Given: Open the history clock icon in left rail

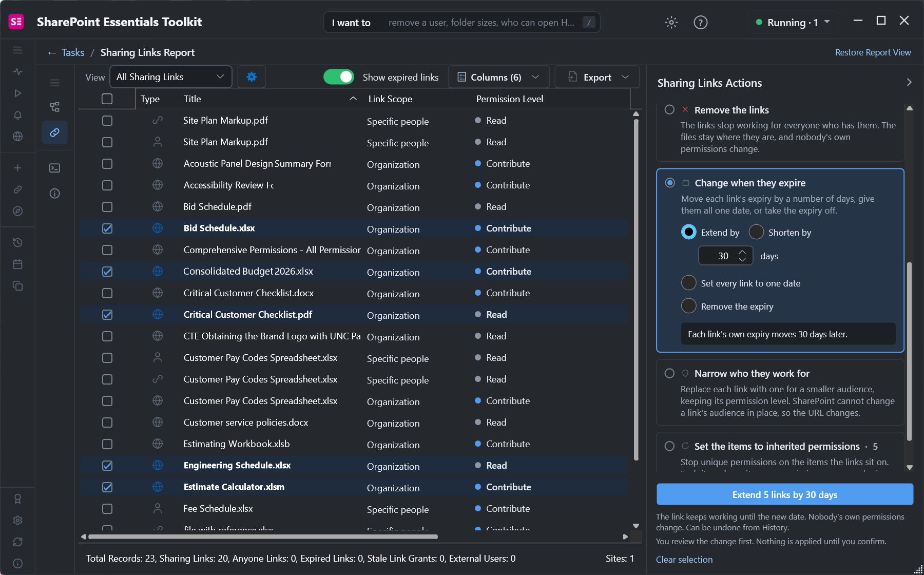Looking at the screenshot, I should 17,242.
